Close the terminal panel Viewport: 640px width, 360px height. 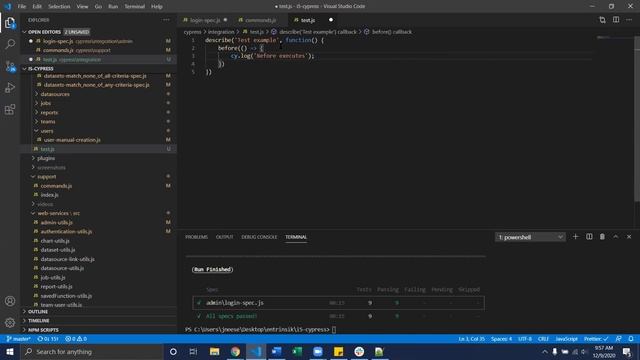(629, 237)
